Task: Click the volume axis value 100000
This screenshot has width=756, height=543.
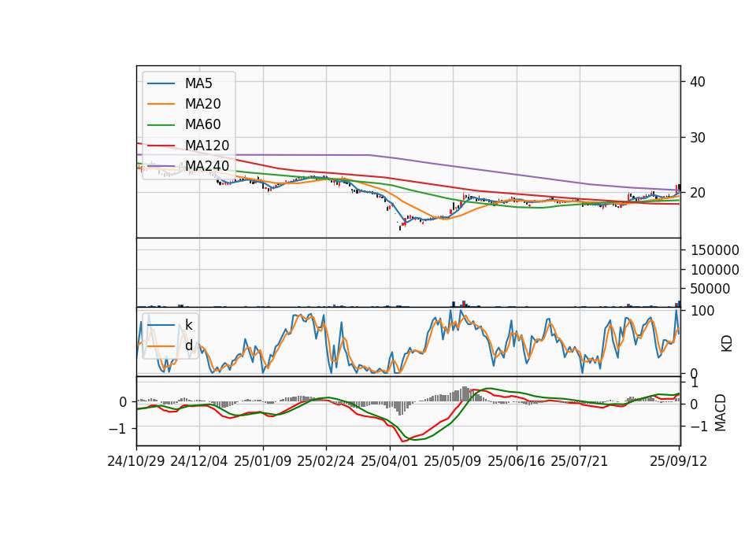Action: [x=715, y=270]
